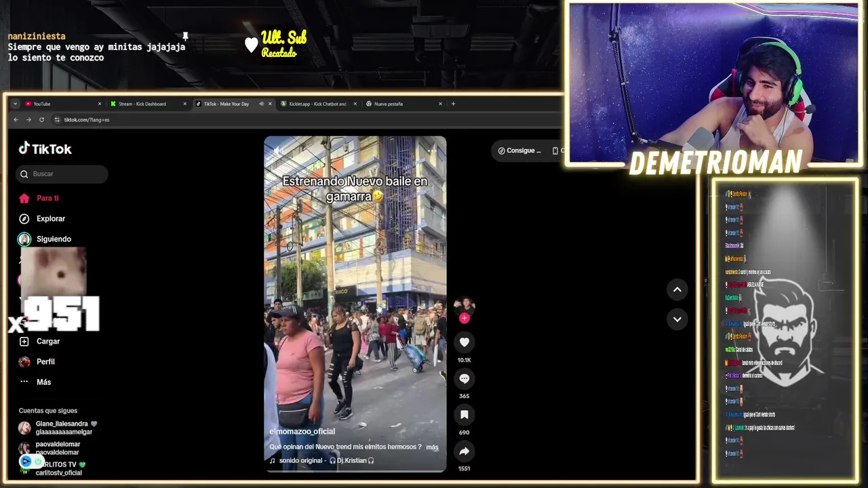Mute TikTok tab audio icon
This screenshot has height=488, width=868.
tap(261, 104)
